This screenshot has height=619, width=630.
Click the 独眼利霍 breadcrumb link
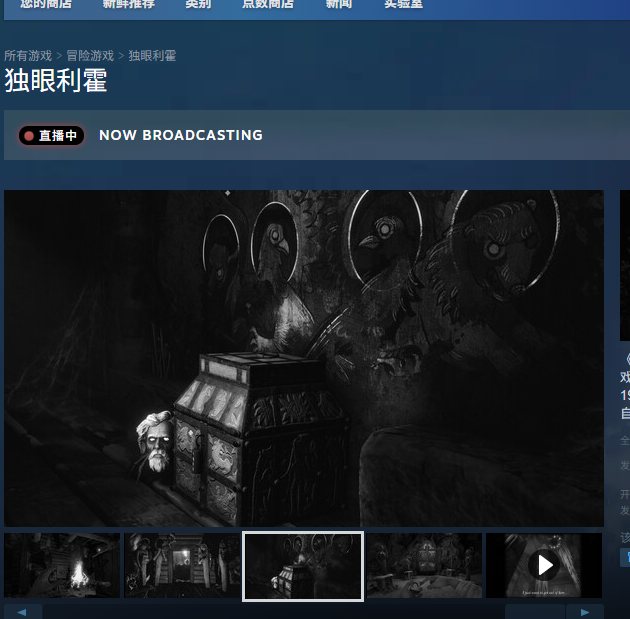pyautogui.click(x=152, y=55)
